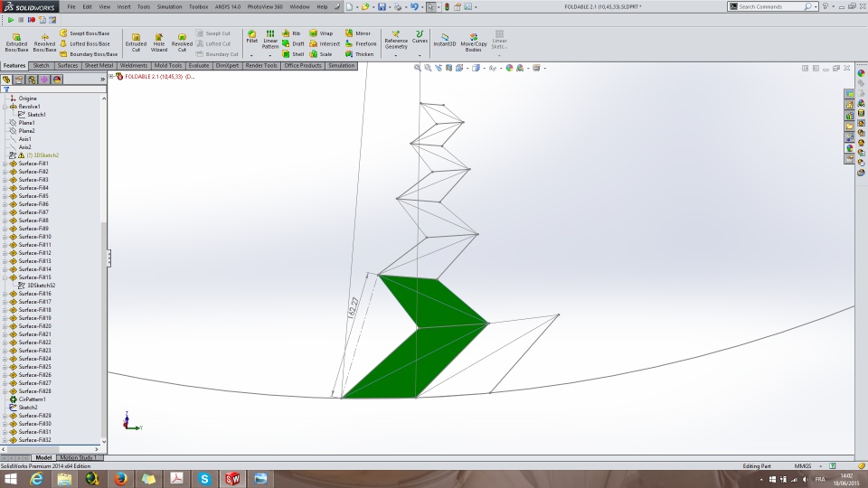
Task: Choose Swept Boss/Base feature
Action: click(x=85, y=33)
